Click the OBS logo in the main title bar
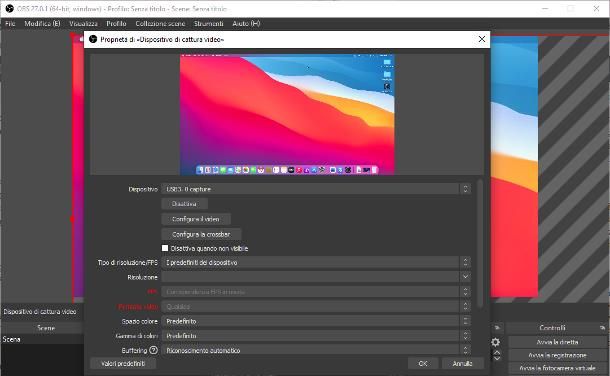 click(9, 9)
